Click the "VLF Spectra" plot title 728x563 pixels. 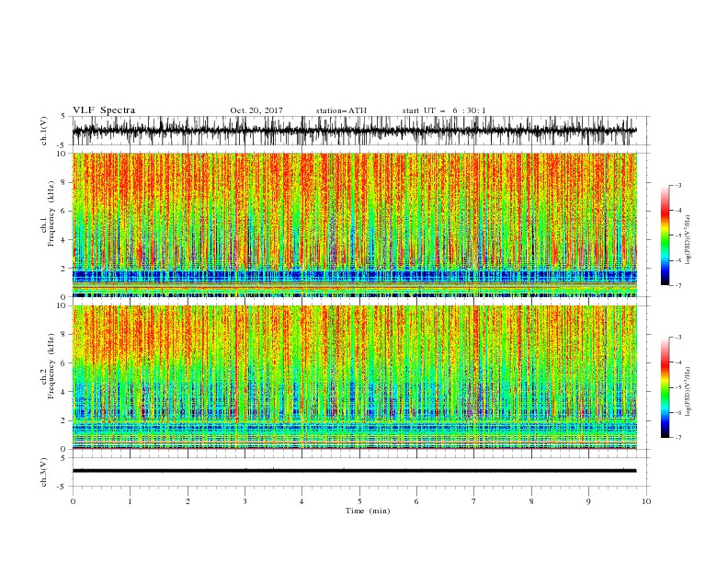click(x=104, y=110)
